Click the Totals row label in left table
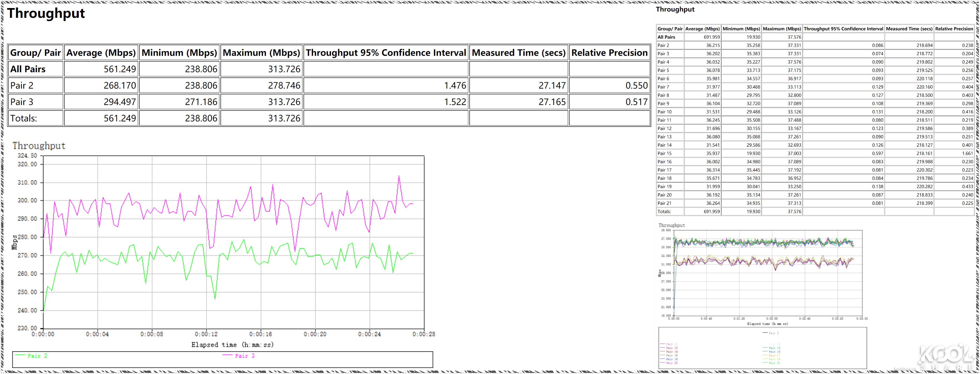 24,119
